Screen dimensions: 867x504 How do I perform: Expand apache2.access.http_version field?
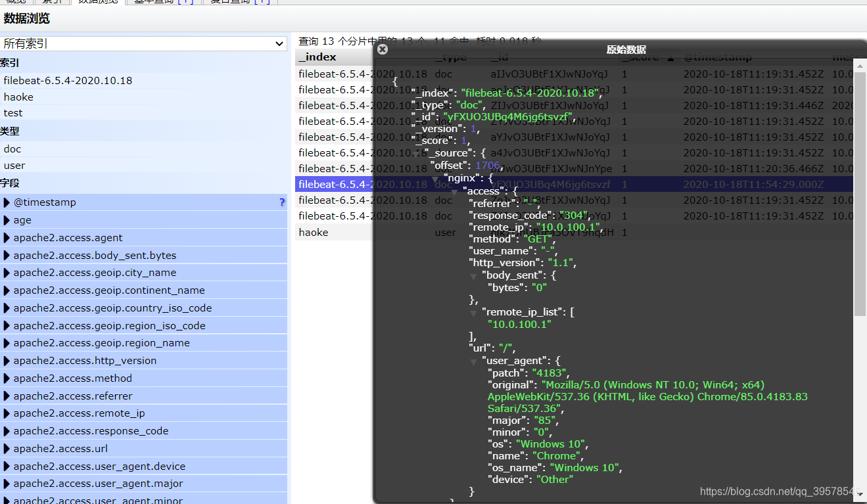coord(7,361)
